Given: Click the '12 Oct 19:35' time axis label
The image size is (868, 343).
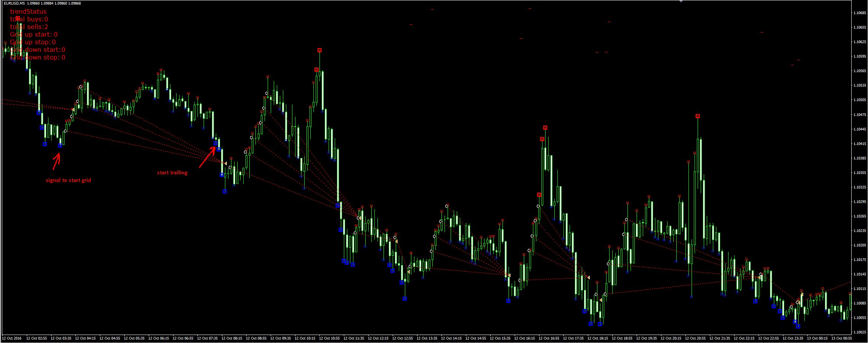Looking at the screenshot, I should pyautogui.click(x=647, y=338).
